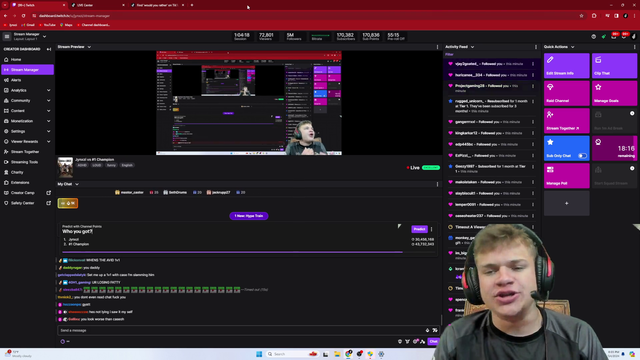Open the Quick Actions dropdown
Screen dimensions: 640x360
[572, 47]
